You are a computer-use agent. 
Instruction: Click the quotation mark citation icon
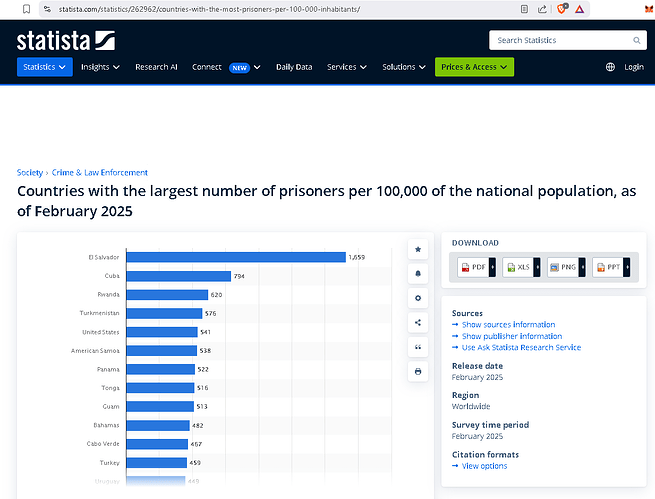click(x=418, y=347)
